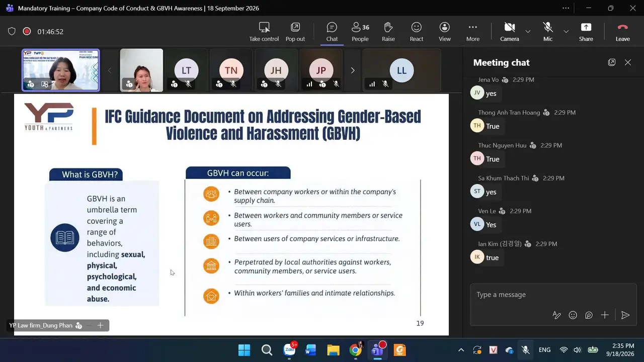
Task: Open the message formatting options
Action: [x=556, y=315]
